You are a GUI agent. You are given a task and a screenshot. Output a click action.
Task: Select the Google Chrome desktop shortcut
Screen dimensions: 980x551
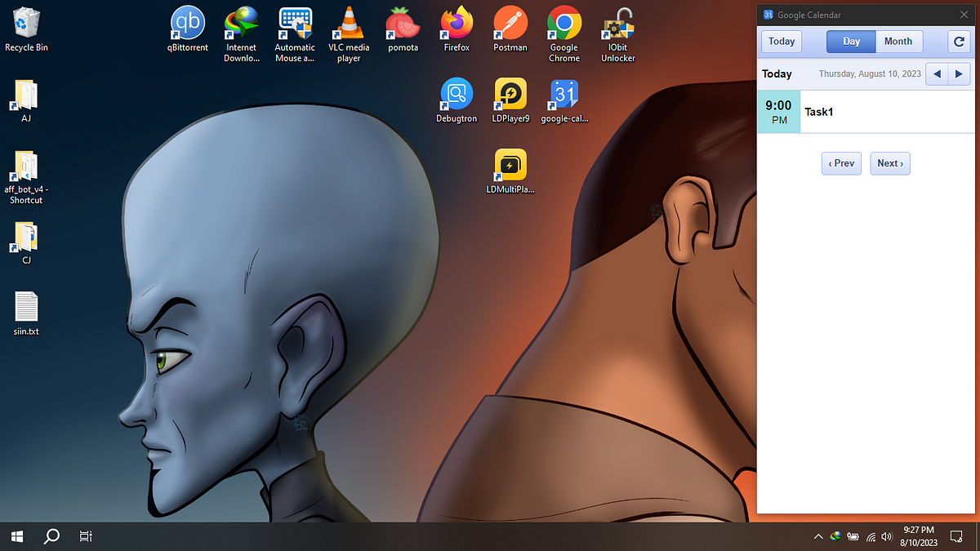click(564, 34)
